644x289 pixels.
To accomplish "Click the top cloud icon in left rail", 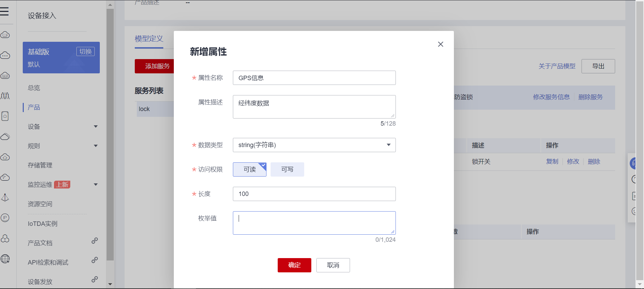I will (x=5, y=35).
